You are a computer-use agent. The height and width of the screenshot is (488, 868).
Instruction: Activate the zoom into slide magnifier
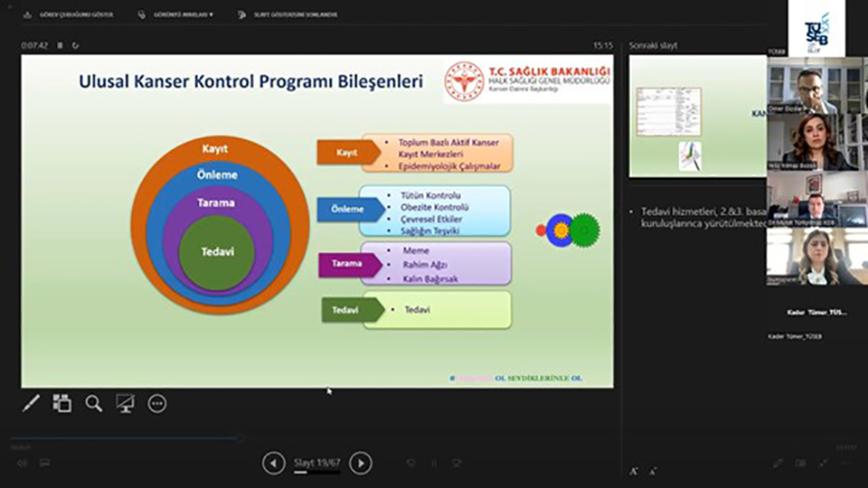(x=94, y=403)
